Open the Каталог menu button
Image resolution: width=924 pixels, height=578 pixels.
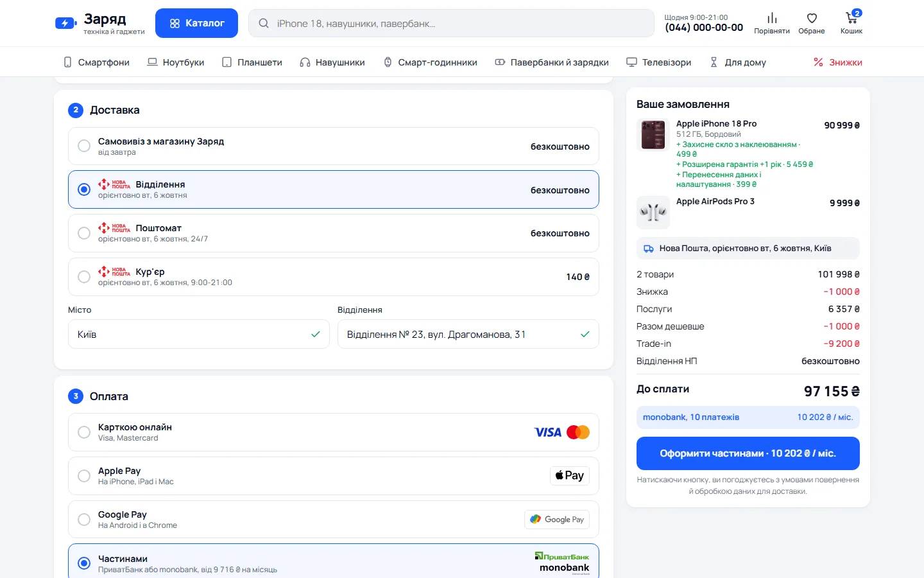196,23
